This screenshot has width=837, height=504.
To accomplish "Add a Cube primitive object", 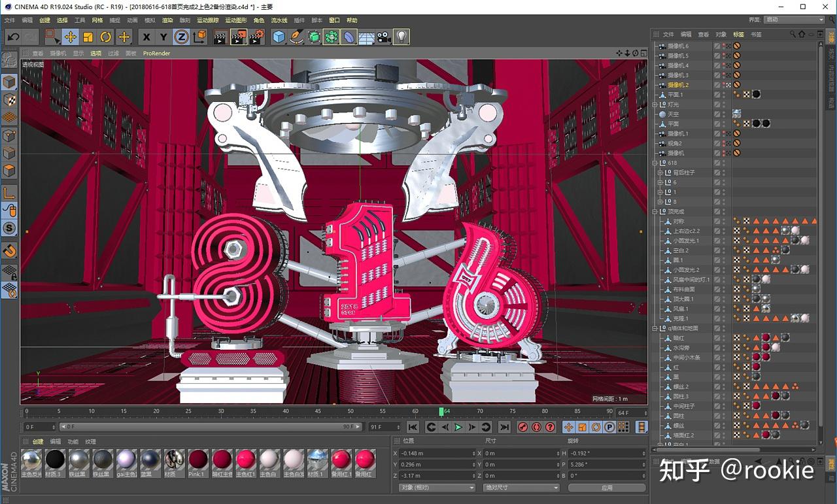I will [279, 37].
